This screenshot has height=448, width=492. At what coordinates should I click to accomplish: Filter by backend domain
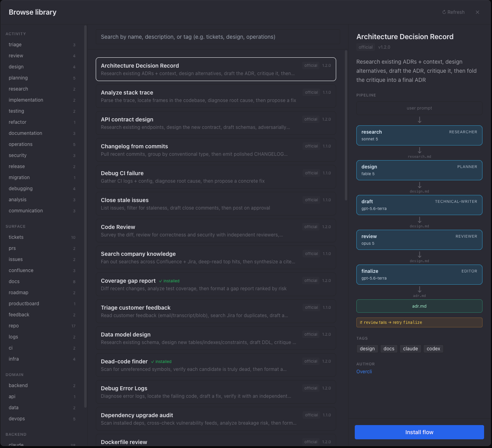tap(42, 386)
